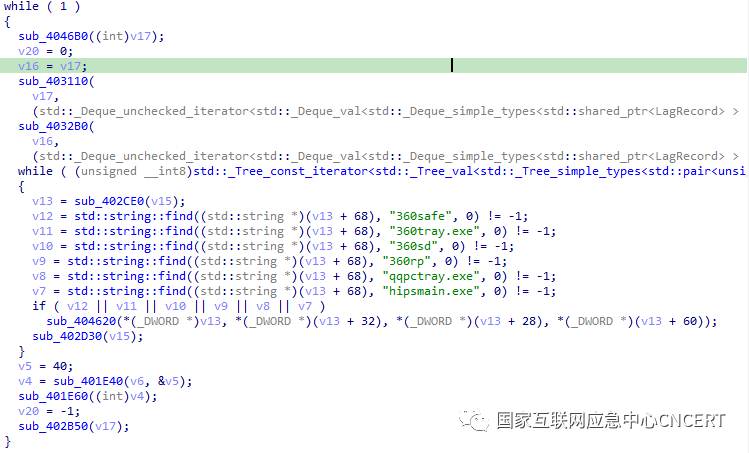Image resolution: width=749 pixels, height=453 pixels.
Task: Open the sub_404620 function call
Action: coord(81,321)
